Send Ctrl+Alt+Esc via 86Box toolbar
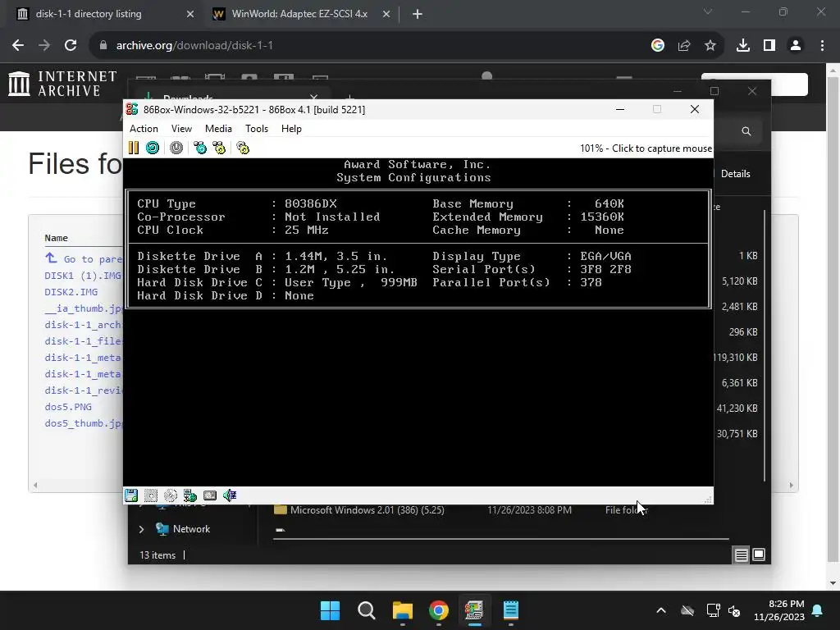Image resolution: width=840 pixels, height=630 pixels. (220, 148)
